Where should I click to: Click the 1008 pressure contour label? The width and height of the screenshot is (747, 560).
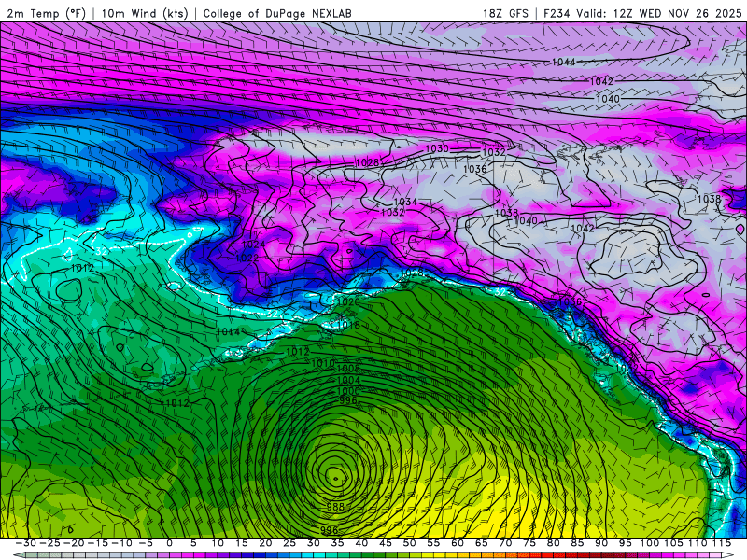[x=348, y=369]
